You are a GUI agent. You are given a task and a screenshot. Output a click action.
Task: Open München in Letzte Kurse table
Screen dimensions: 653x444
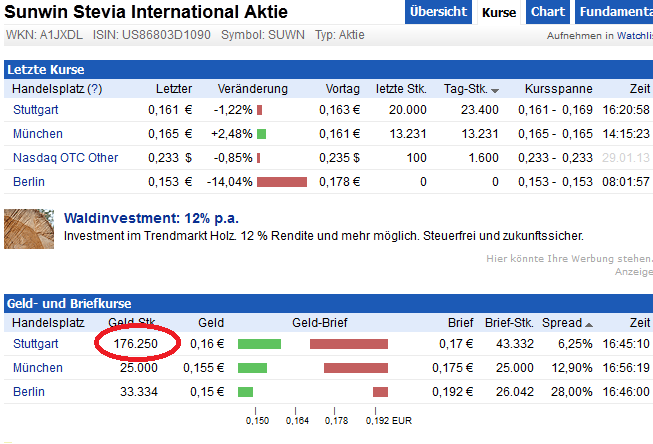coord(38,134)
